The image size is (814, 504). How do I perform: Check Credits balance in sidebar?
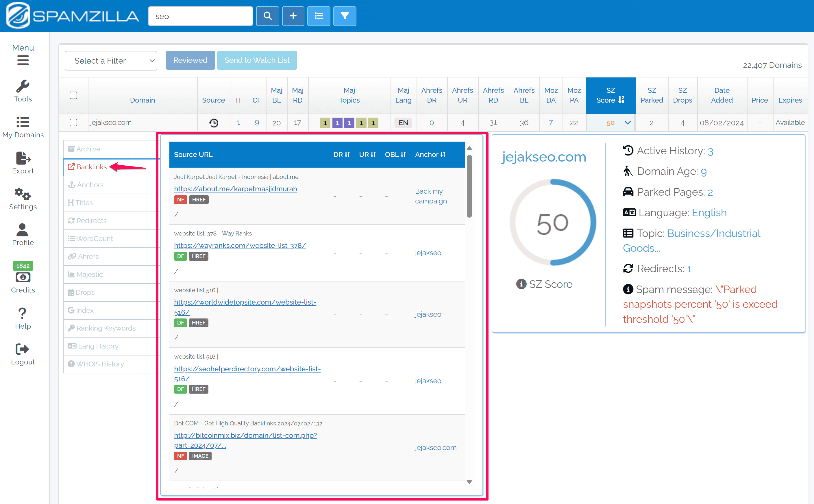coord(23,277)
